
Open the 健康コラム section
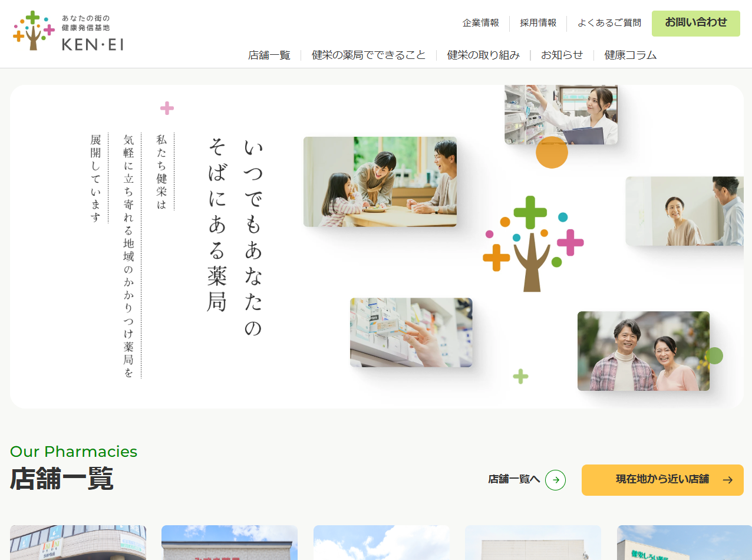click(629, 54)
